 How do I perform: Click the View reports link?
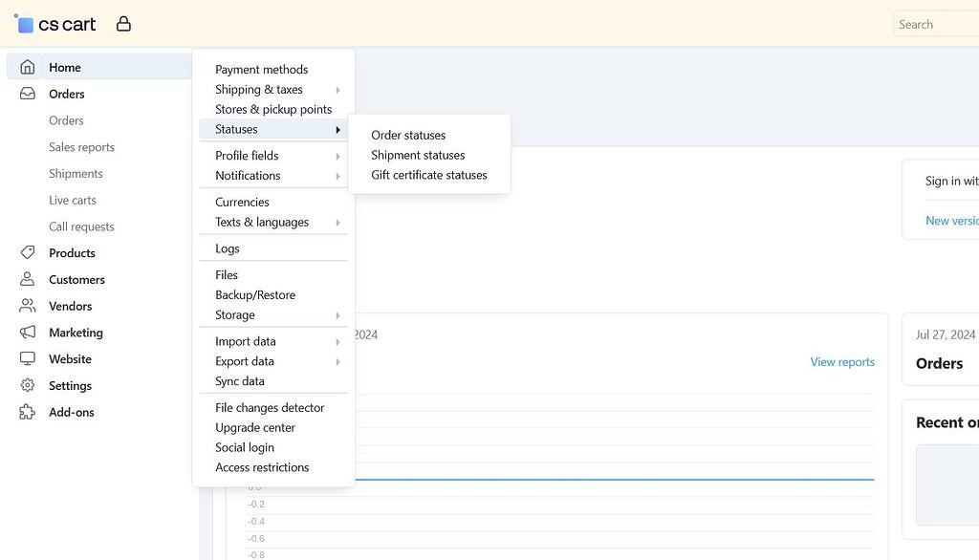[842, 361]
